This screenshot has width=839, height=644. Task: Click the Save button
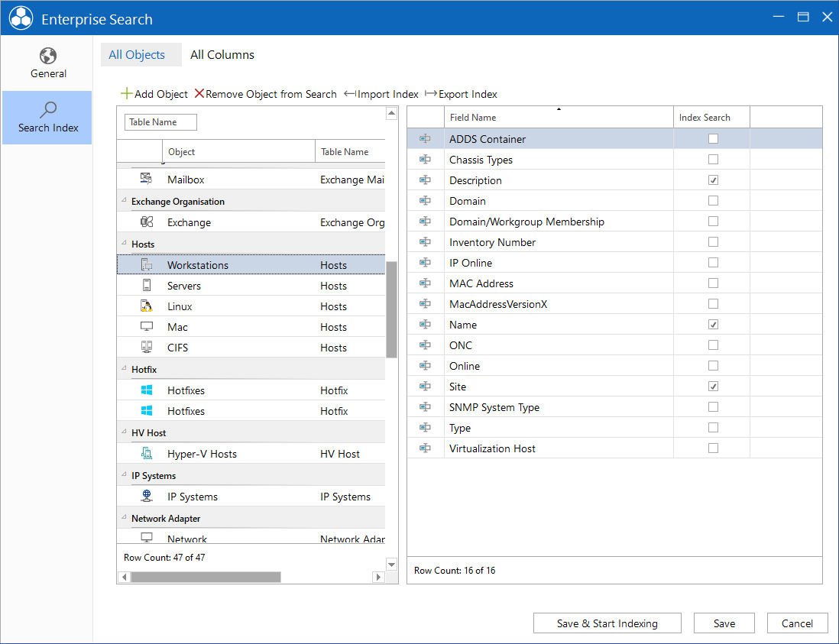(724, 623)
